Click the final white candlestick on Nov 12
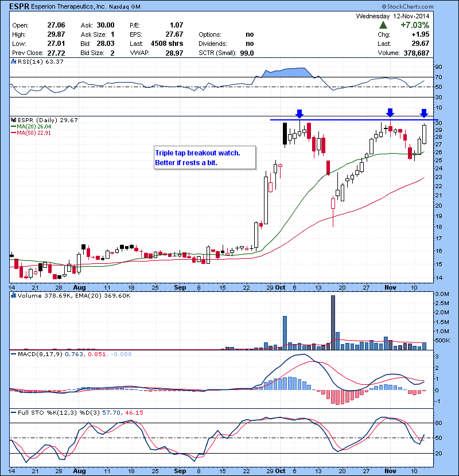 [x=424, y=134]
